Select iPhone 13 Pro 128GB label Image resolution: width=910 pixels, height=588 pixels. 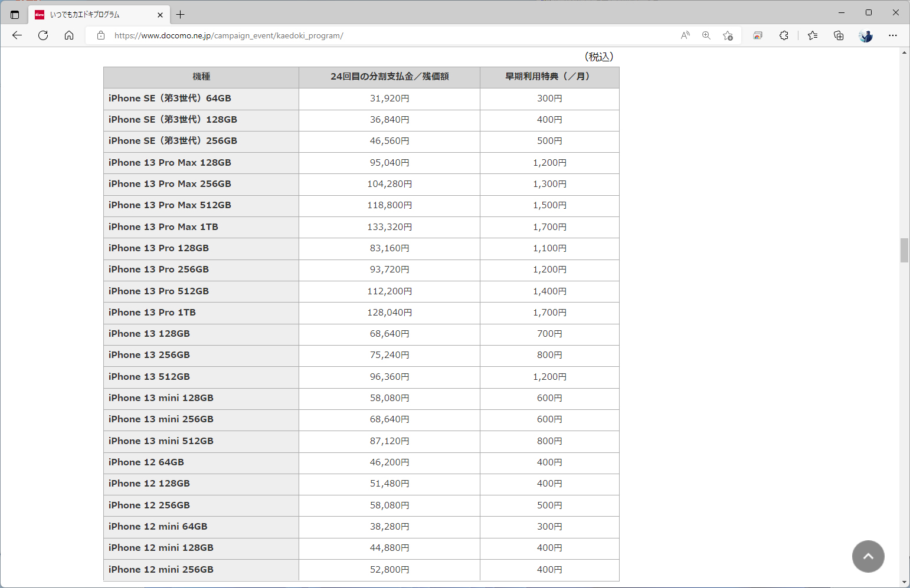[158, 248]
